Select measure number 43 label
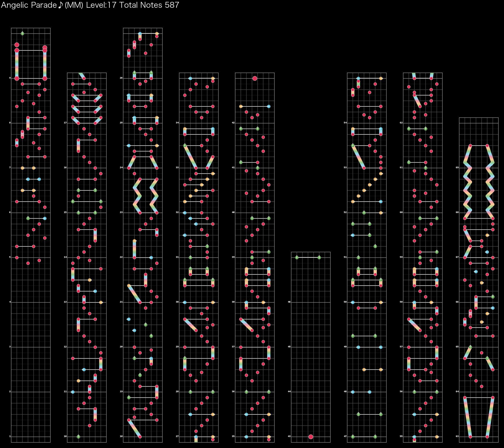 tap(289, 436)
